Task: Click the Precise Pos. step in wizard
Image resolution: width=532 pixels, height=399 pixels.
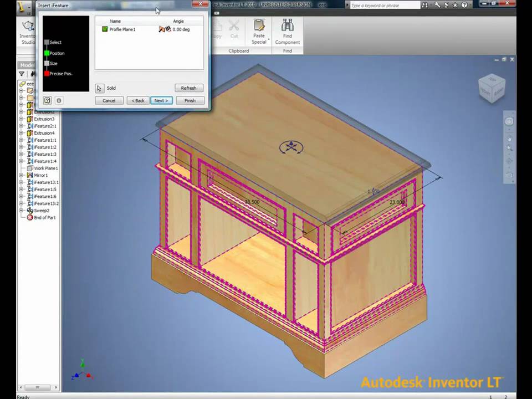Action: tap(58, 74)
